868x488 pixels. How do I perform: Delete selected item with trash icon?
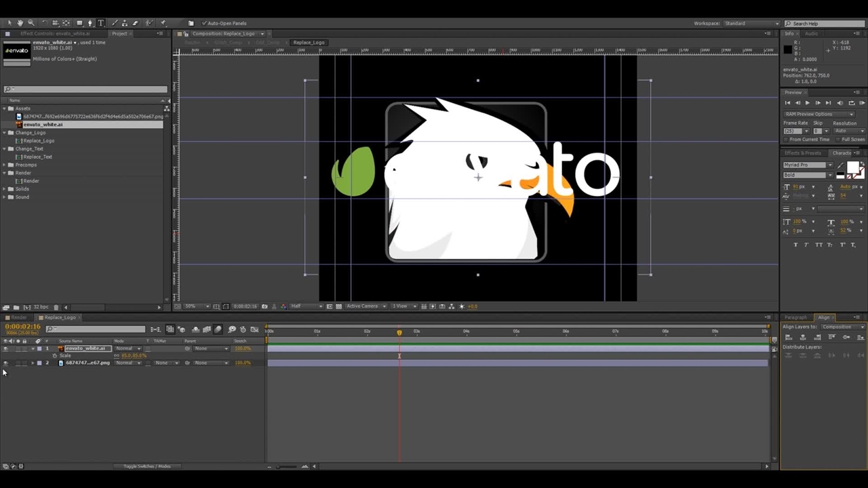click(x=56, y=307)
